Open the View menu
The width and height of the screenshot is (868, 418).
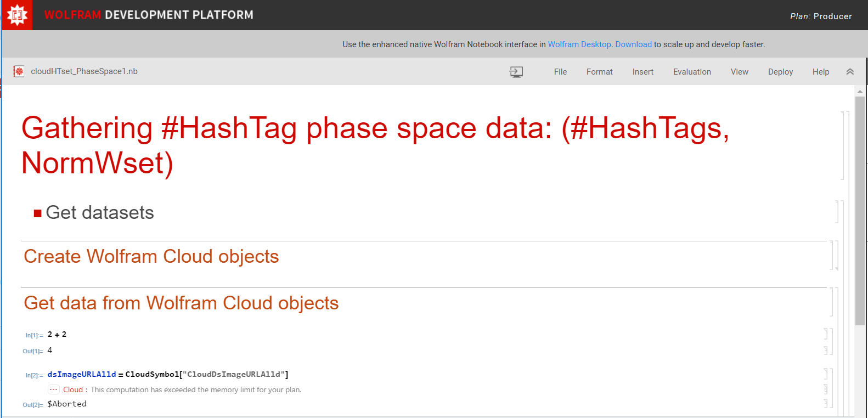click(x=740, y=72)
